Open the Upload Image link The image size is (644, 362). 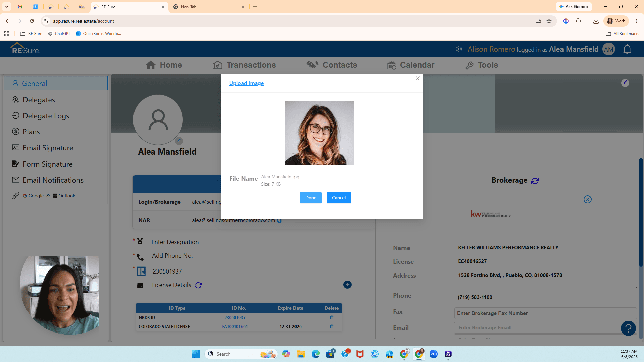point(247,83)
